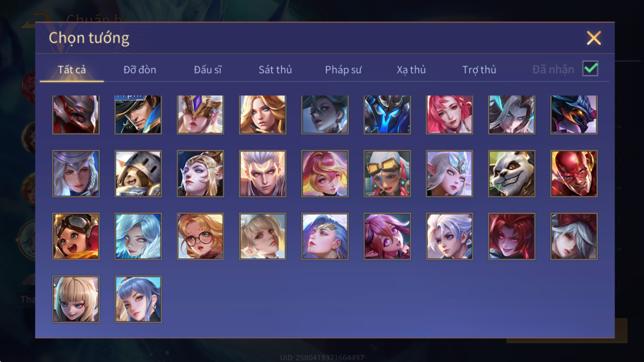This screenshot has height=362, width=644.
Task: Switch to the Đỡ đòn tab
Action: click(140, 70)
